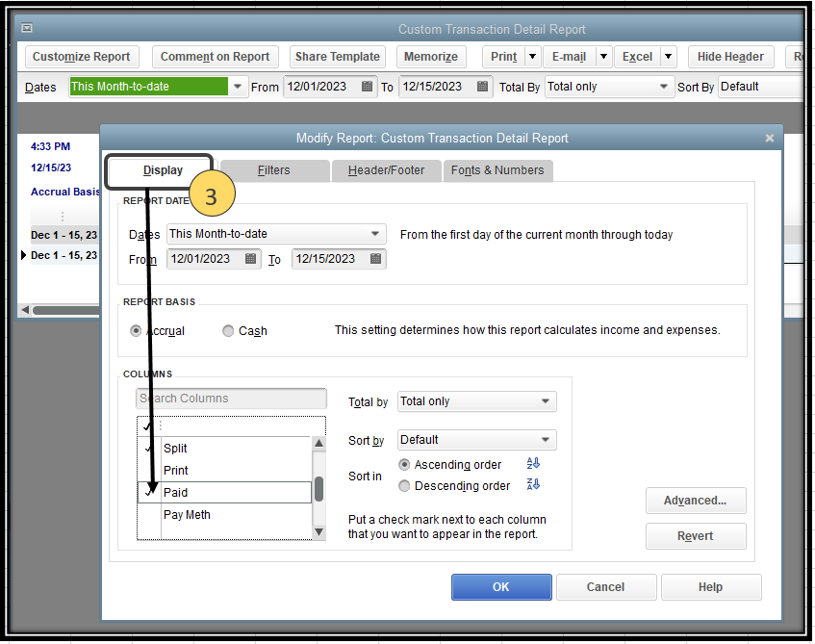Choose Ascending order sorting

pos(404,464)
